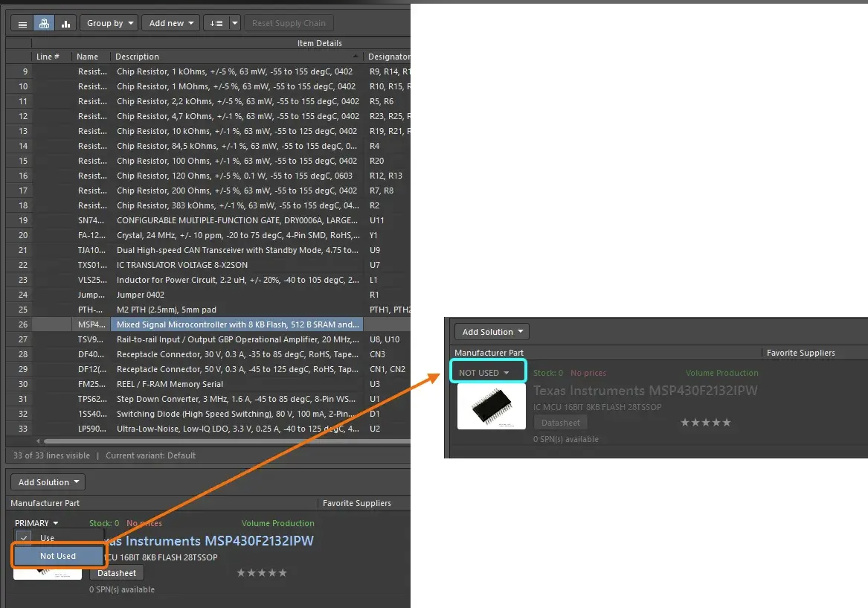Select row 15 Chip Resistor 100 Ohms
The width and height of the screenshot is (868, 608).
coord(208,161)
